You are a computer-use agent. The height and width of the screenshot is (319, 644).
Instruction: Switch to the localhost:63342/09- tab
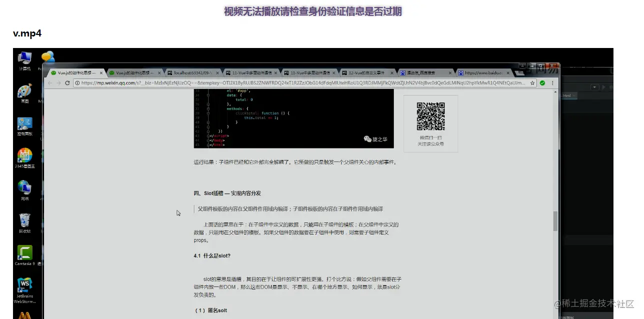pos(193,72)
